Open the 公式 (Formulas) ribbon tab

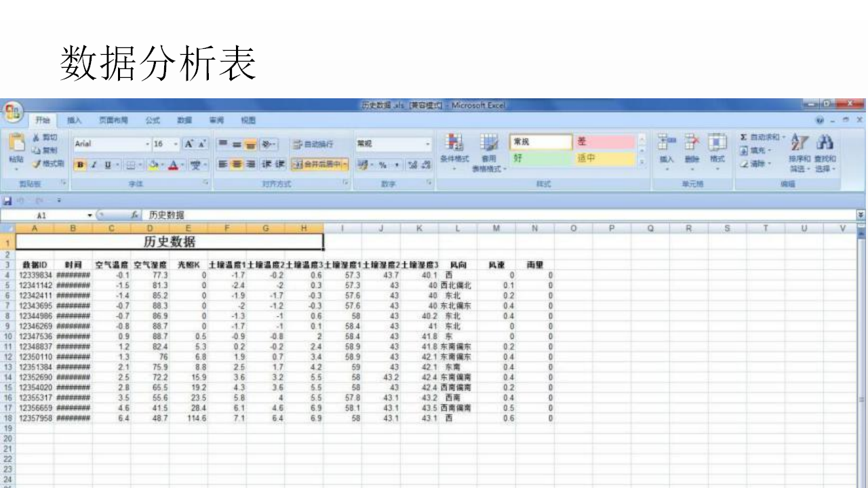[x=153, y=121]
